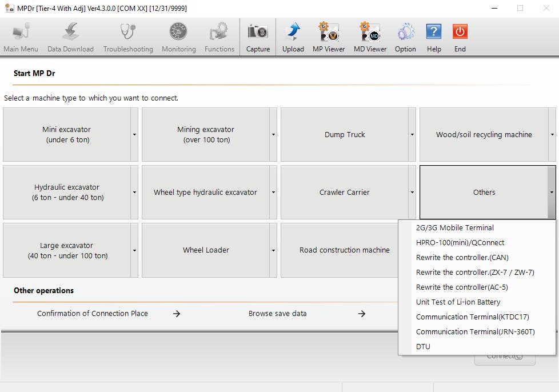Open the Browse save data link
559x392 pixels.
(277, 314)
